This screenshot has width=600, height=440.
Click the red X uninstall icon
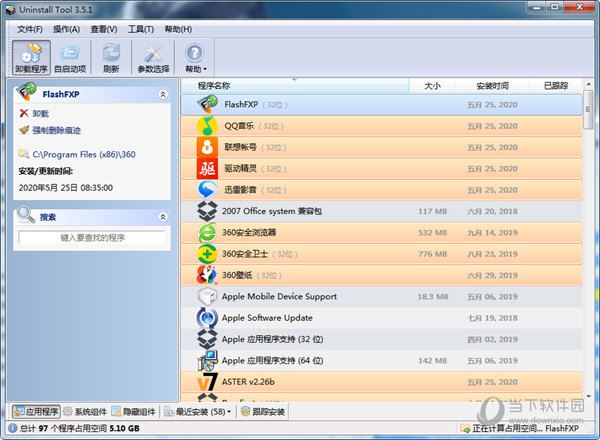24,113
